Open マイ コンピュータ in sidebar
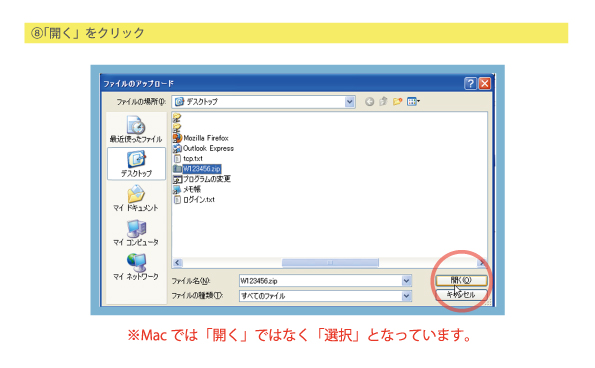 point(136,233)
